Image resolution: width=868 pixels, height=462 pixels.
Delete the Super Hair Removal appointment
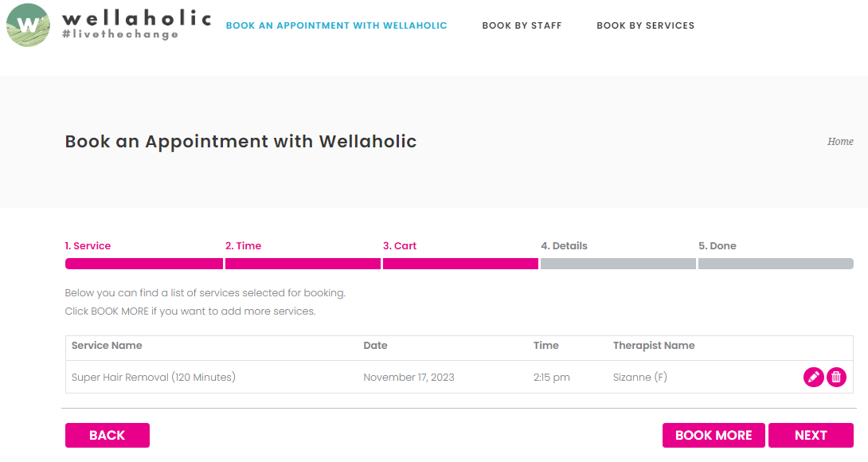click(x=836, y=377)
